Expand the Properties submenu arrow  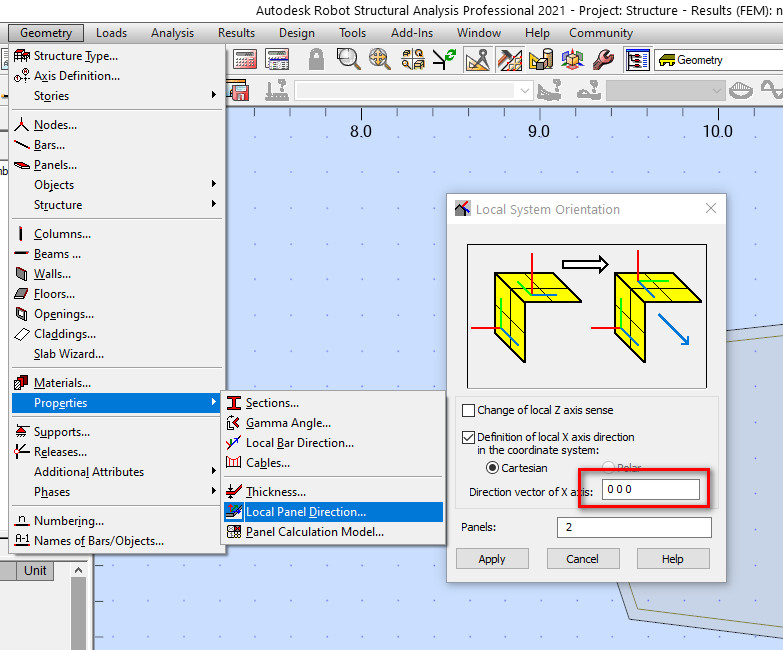coord(214,402)
